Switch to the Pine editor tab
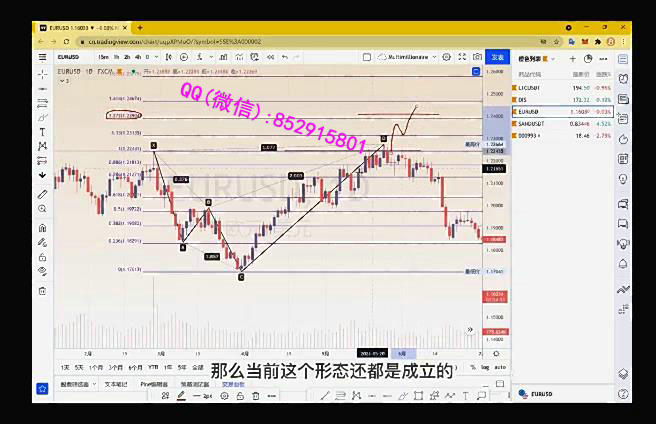Image resolution: width=656 pixels, height=424 pixels. pos(154,384)
